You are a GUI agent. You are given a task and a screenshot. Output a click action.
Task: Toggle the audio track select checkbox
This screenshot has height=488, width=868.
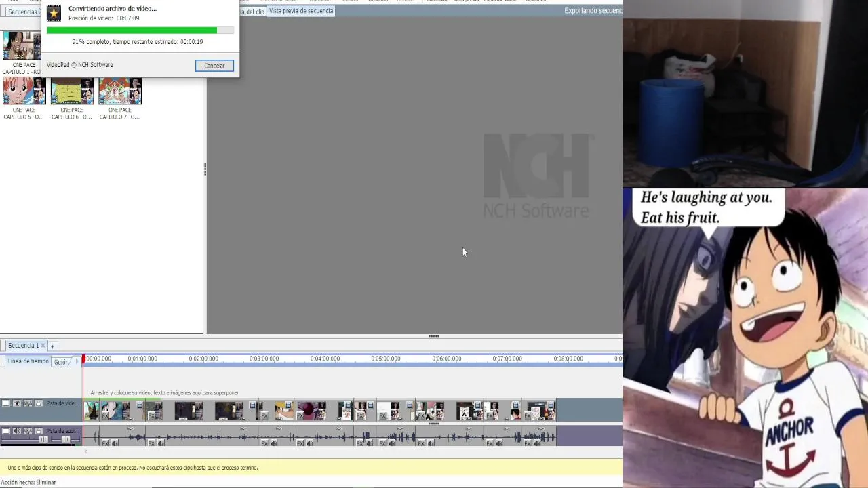click(x=6, y=431)
